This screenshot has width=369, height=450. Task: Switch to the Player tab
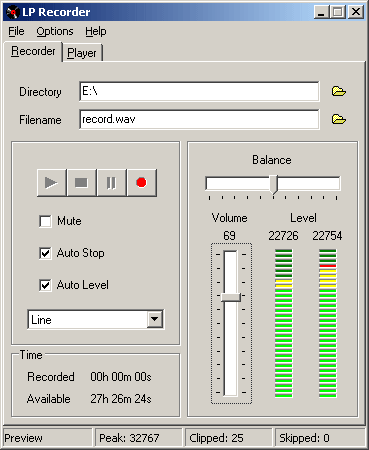(x=82, y=53)
